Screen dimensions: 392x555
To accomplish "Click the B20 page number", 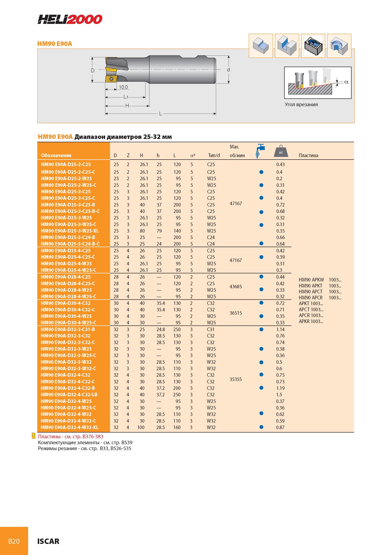I will (x=14, y=541).
